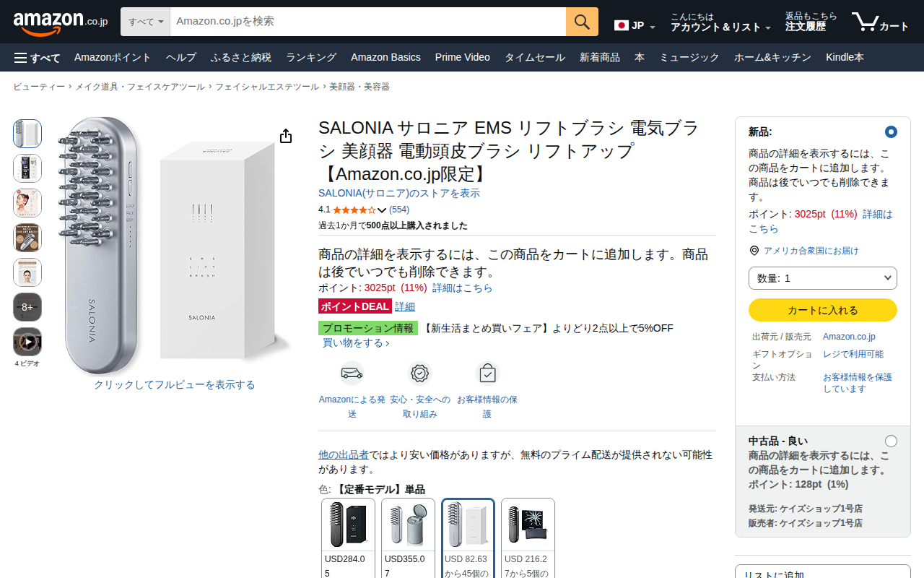Viewport: 924px width, 578px height.
Task: Click the カートに入れる button
Action: coord(822,310)
